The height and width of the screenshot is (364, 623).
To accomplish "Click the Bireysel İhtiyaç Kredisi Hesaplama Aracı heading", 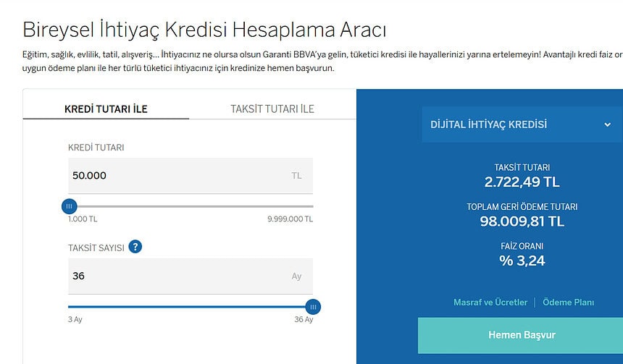I will click(x=204, y=30).
